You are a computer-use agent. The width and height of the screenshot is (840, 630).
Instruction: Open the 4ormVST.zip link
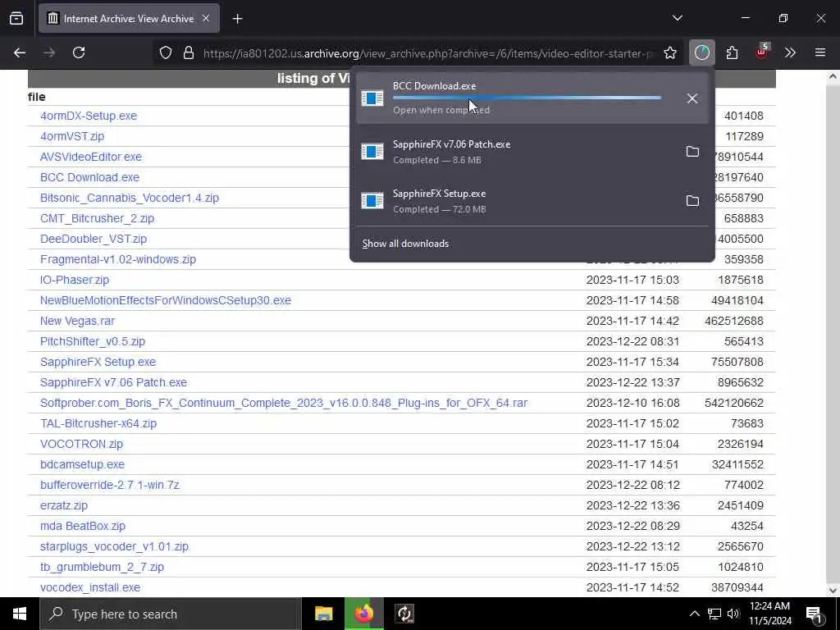tap(72, 136)
